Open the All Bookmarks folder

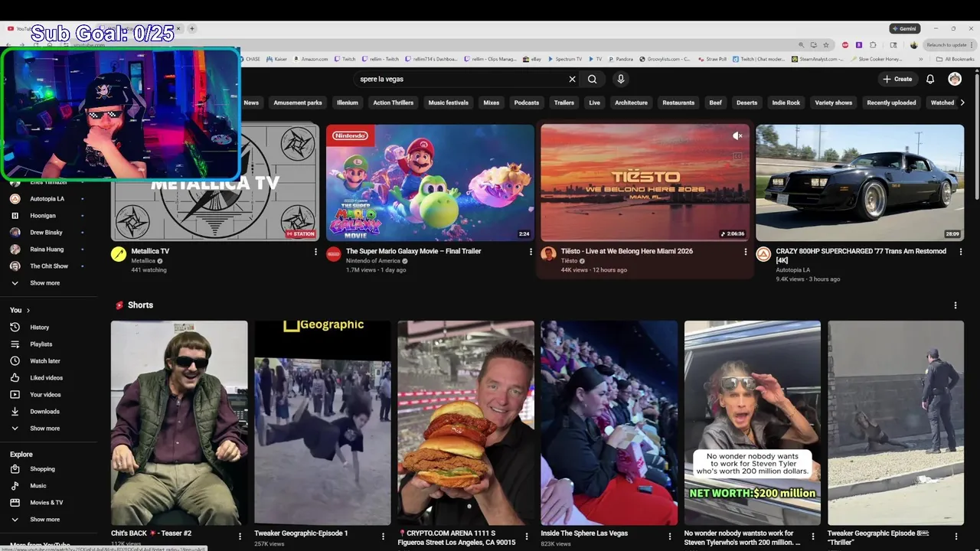click(x=955, y=59)
